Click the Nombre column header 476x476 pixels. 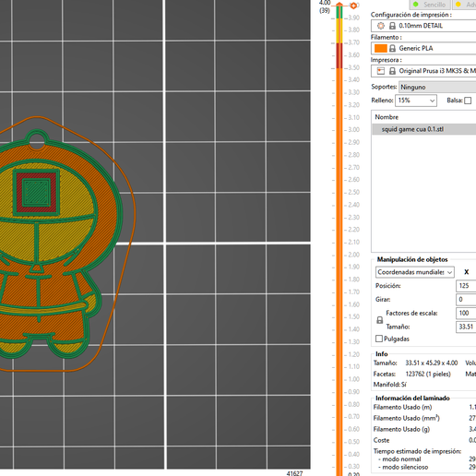point(387,117)
